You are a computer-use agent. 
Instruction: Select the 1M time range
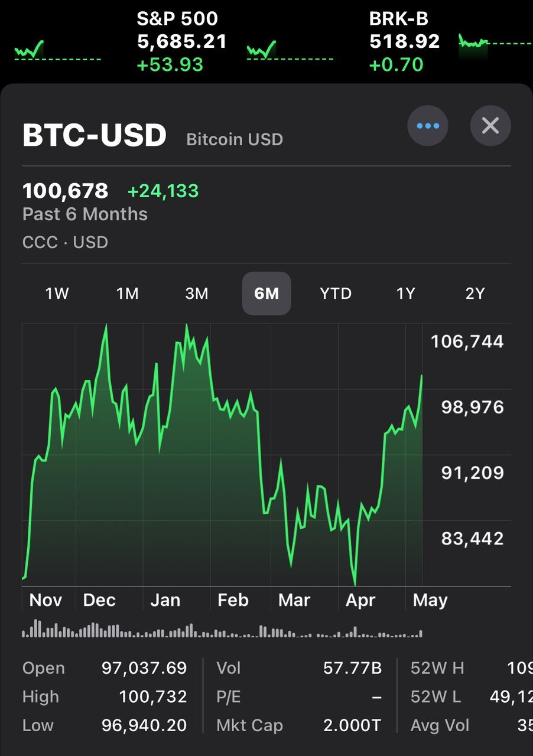[x=127, y=294]
